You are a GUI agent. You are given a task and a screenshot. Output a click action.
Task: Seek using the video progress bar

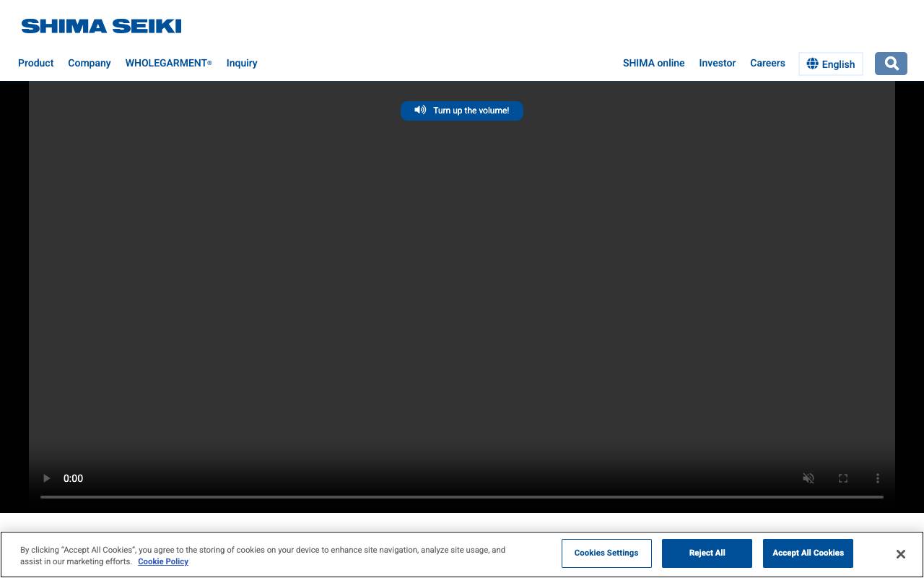pos(462,496)
